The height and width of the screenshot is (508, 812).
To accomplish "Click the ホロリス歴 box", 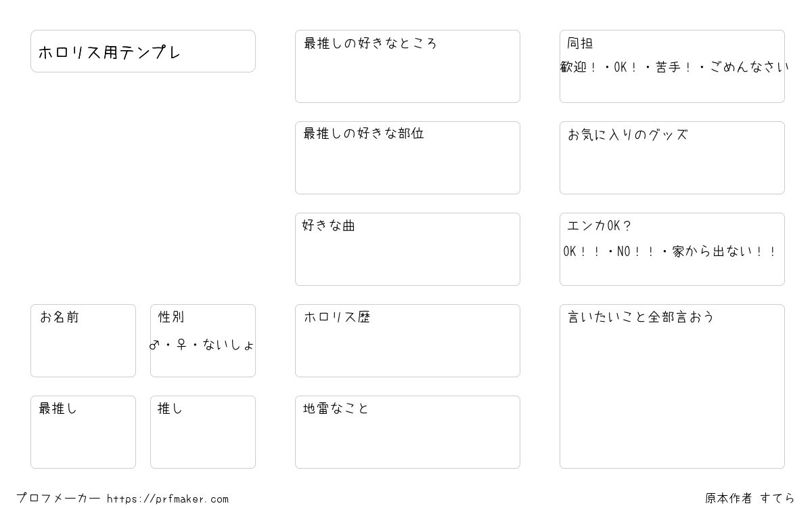I will click(407, 341).
